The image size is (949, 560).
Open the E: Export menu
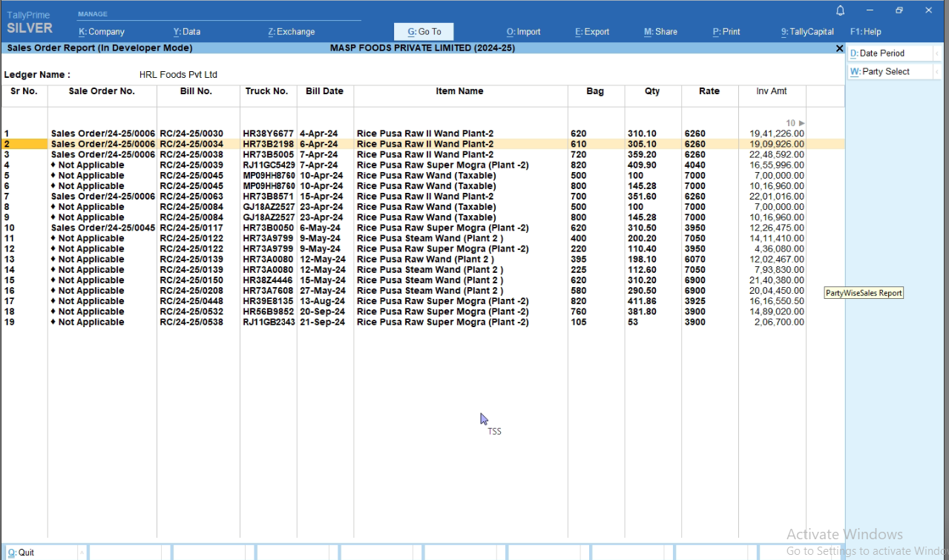[x=592, y=32]
